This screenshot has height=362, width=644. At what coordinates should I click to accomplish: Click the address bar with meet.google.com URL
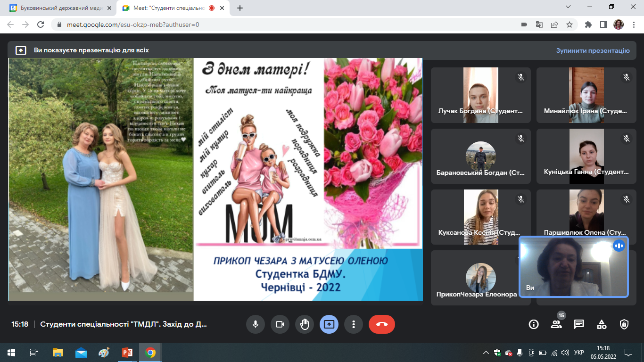(283, 25)
